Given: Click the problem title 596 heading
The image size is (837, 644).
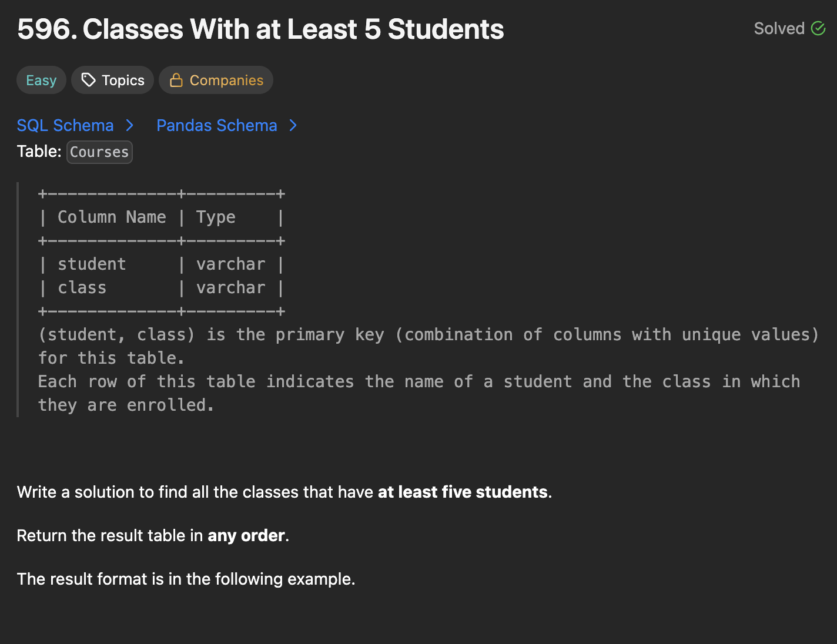Looking at the screenshot, I should 260,29.
